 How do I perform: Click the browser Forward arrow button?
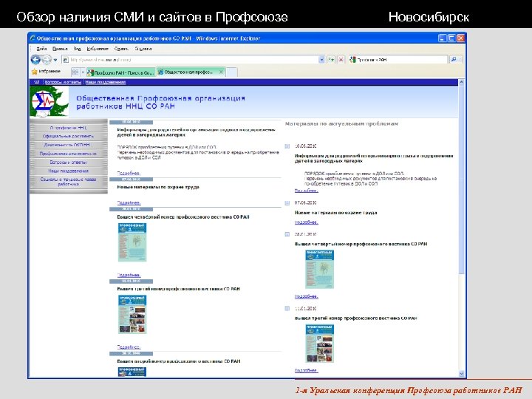coord(47,59)
